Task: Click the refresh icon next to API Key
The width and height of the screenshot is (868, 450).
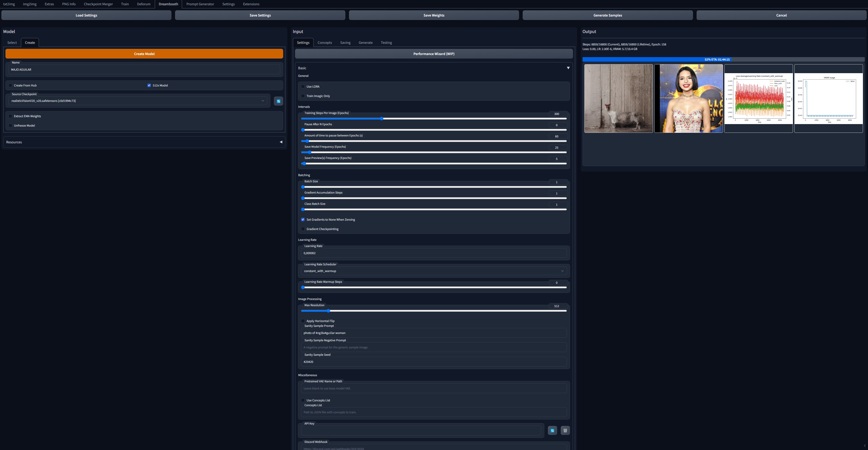Action: [552, 430]
